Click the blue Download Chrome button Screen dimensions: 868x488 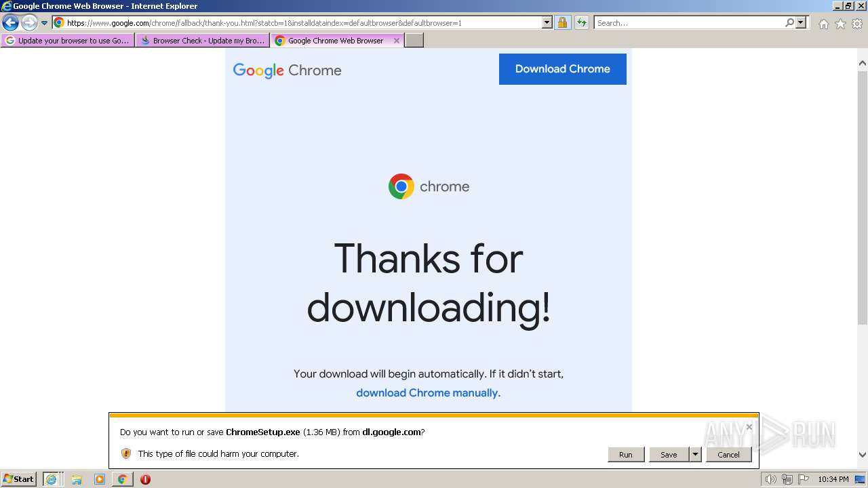(x=562, y=69)
